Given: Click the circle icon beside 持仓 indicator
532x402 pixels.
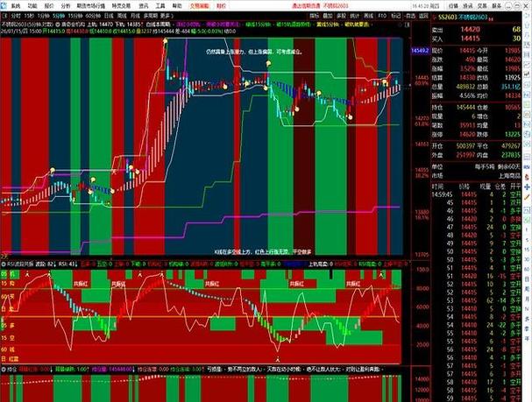Looking at the screenshot, I should [4, 369].
